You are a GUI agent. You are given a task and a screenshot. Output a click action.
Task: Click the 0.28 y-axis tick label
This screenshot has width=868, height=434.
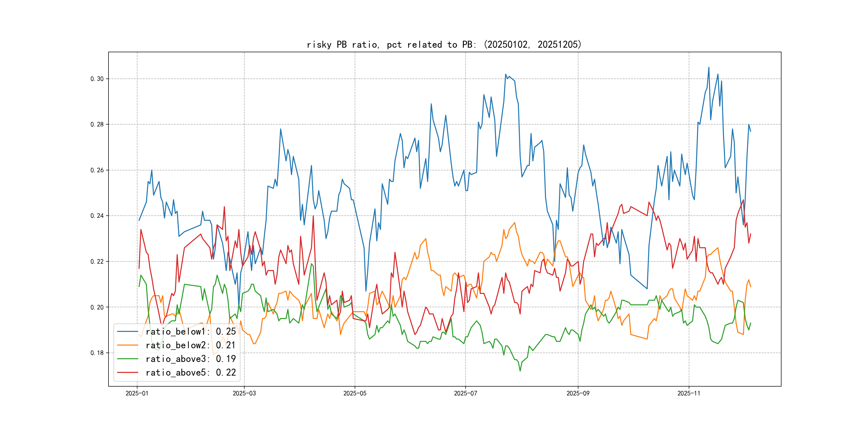coord(97,125)
